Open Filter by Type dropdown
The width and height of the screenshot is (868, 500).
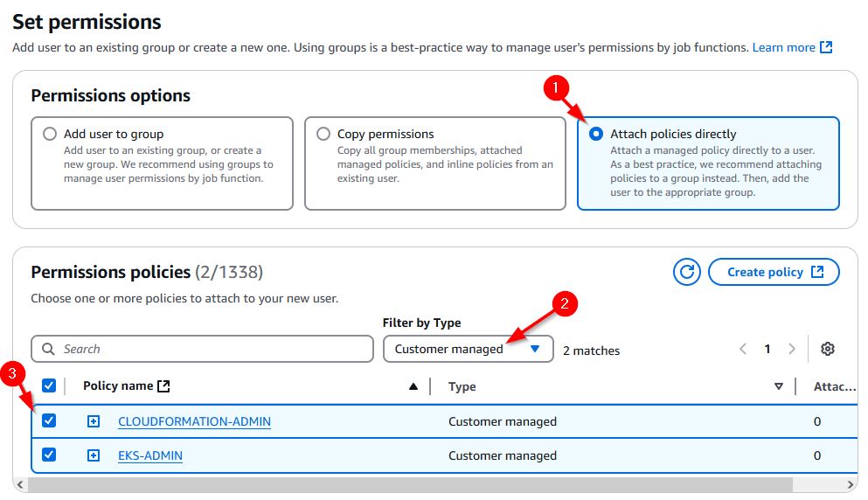pos(468,349)
